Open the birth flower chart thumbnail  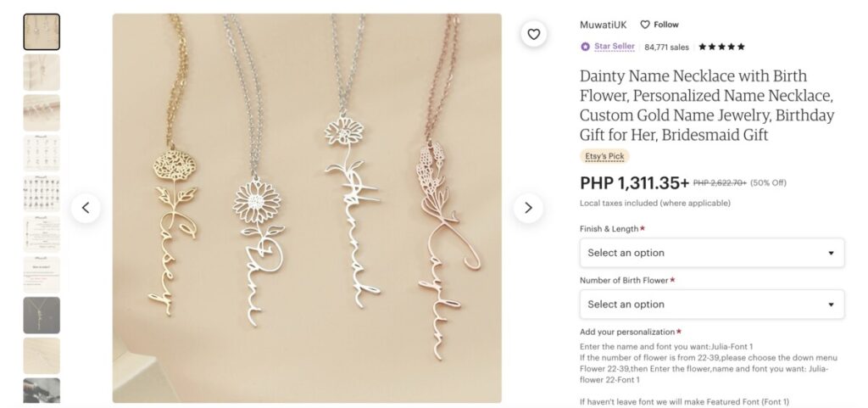pyautogui.click(x=42, y=154)
